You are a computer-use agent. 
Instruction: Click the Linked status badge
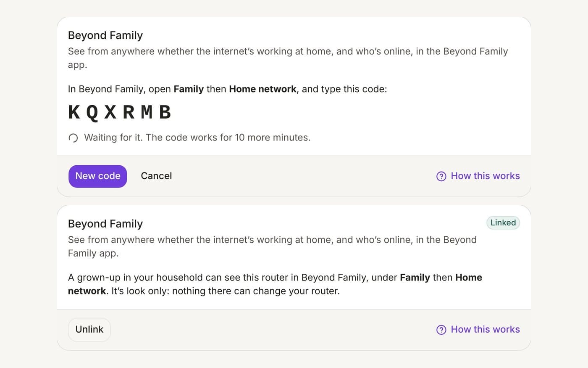[503, 223]
